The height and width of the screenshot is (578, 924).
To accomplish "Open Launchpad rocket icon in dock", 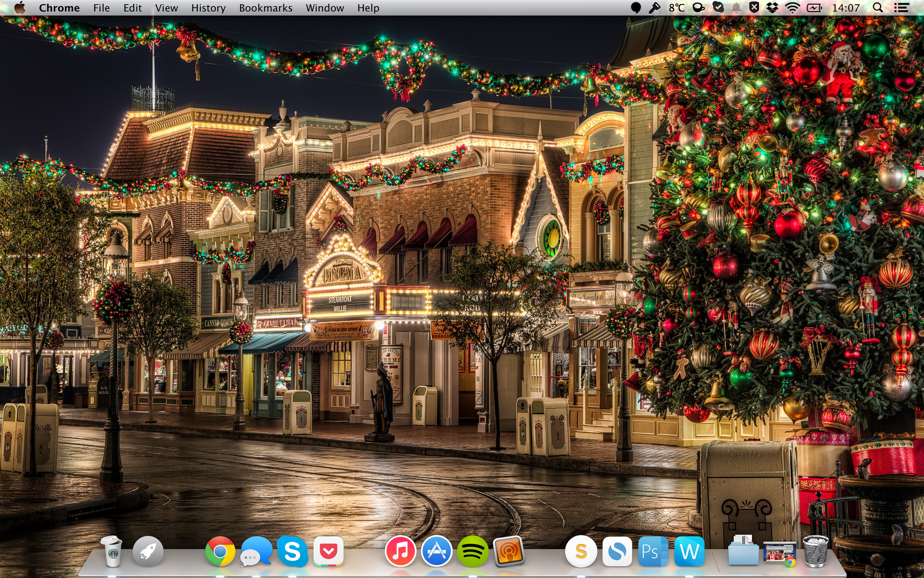I will [148, 551].
